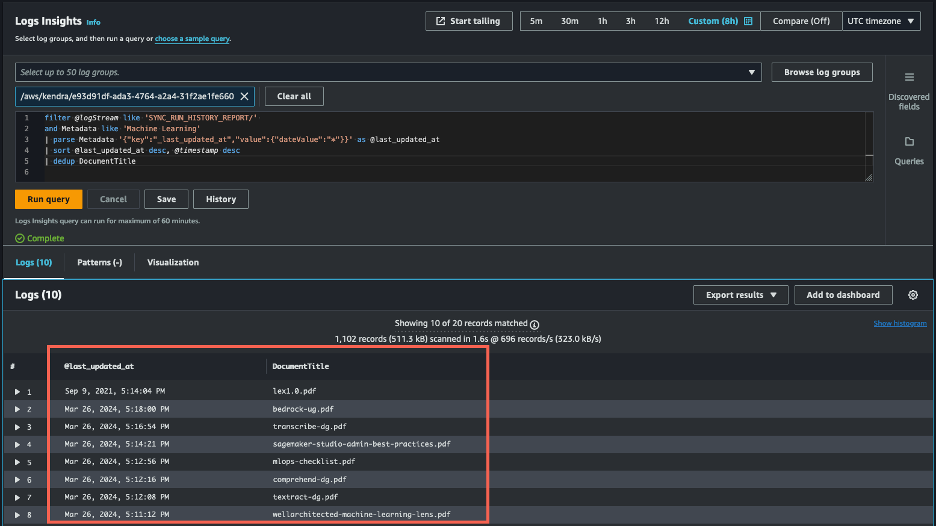This screenshot has height=526, width=936.
Task: Open the log groups selection dropdown
Action: coord(752,72)
